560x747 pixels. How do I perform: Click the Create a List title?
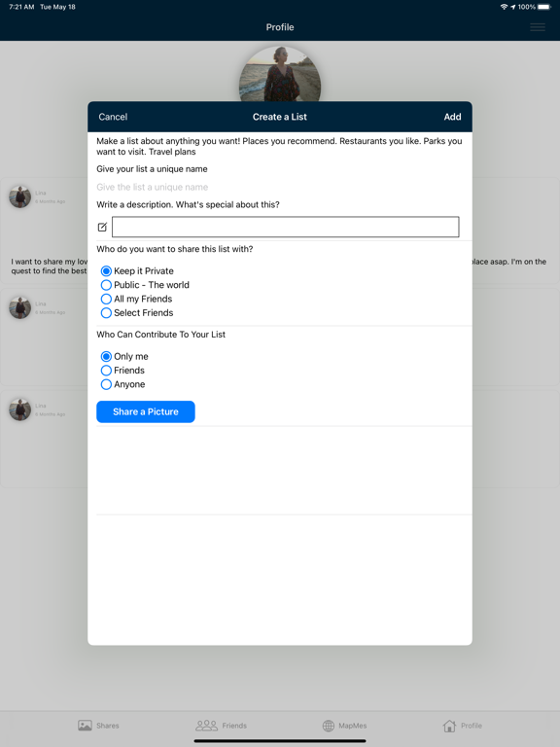[280, 117]
